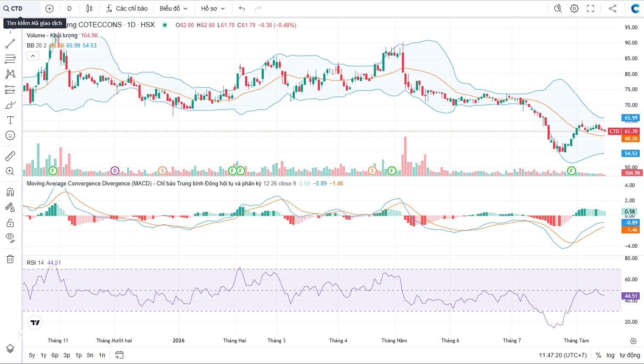Toggle hide all drawings eye icon

click(10, 238)
